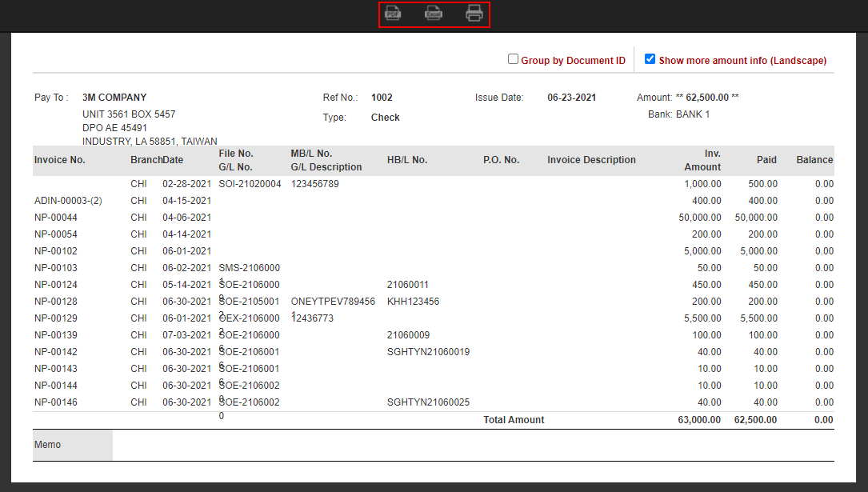The height and width of the screenshot is (492, 868).
Task: Click MB/L number ONEYTPEV789456
Action: pos(333,302)
